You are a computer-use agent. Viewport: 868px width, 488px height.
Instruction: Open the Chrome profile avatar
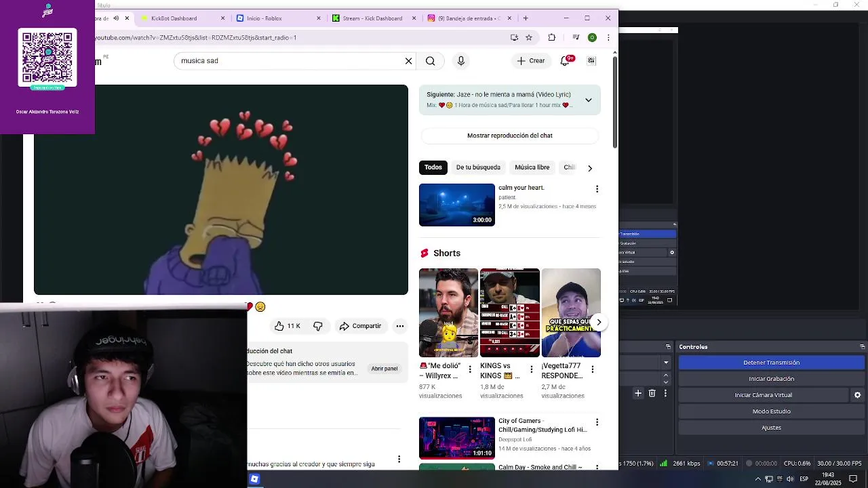(592, 37)
